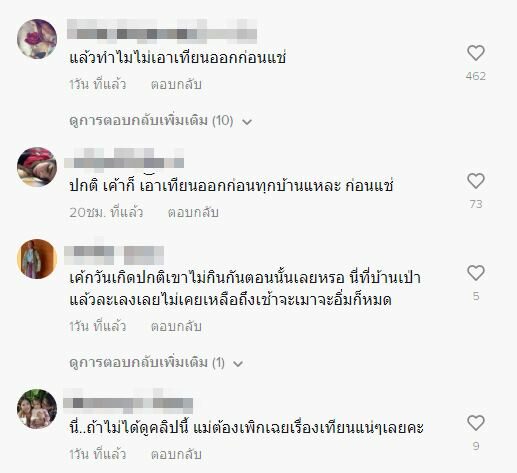
Task: Open the fourth commenter's avatar with family photo
Action: click(x=37, y=409)
